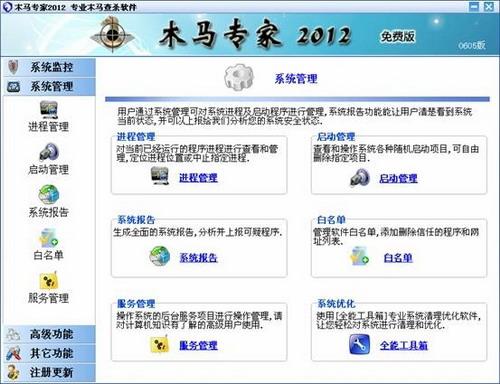Viewport: 500px width, 384px height.
Task: Click the 系统报告 hyperlink in main panel
Action: [x=198, y=257]
